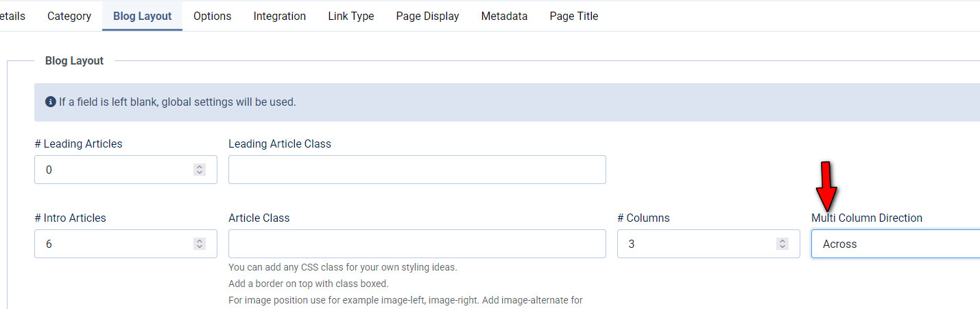This screenshot has height=309, width=980.
Task: Click the info icon in the notice banner
Action: [50, 102]
